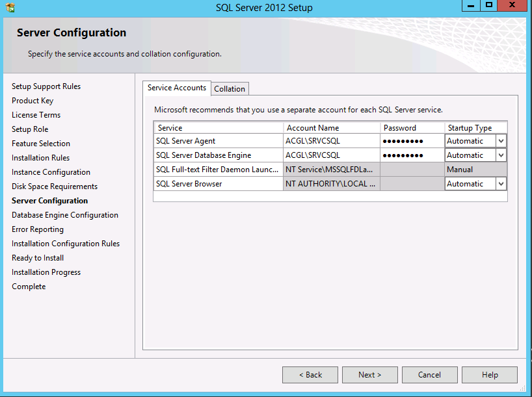This screenshot has height=397, width=532.
Task: Select Instance Configuration step in sidebar
Action: click(x=51, y=172)
